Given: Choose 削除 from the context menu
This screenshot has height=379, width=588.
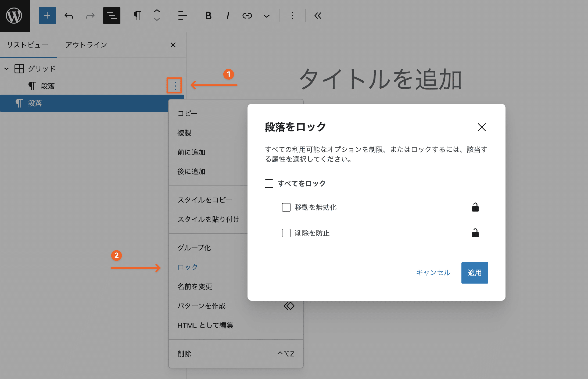Looking at the screenshot, I should (x=236, y=354).
